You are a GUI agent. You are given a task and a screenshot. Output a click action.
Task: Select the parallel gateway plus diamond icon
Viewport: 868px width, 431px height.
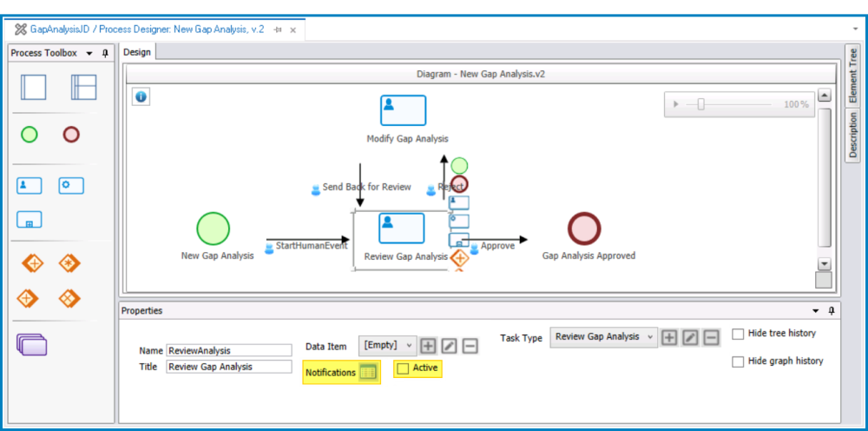click(33, 263)
